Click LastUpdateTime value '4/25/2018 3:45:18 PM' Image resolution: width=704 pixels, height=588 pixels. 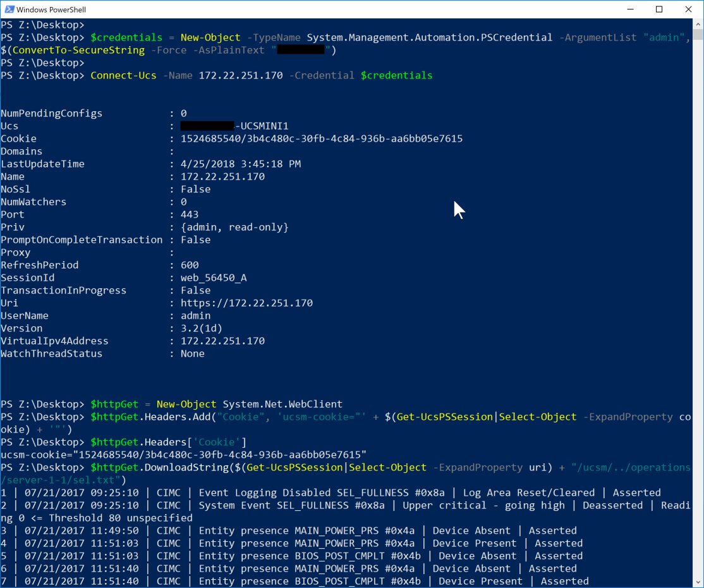(241, 164)
